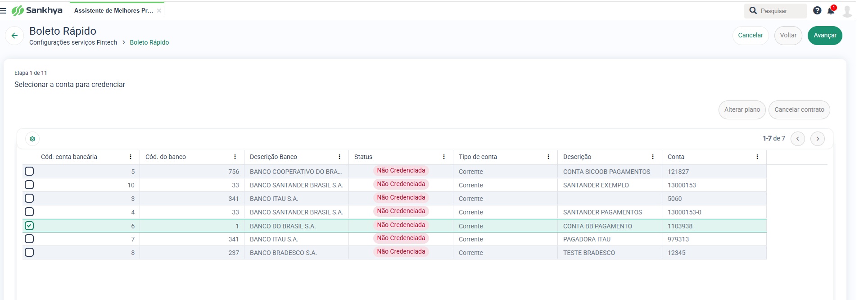Check the CONTA SICOOB PAGAMENTOS row checkbox
The image size is (868, 300).
(29, 171)
